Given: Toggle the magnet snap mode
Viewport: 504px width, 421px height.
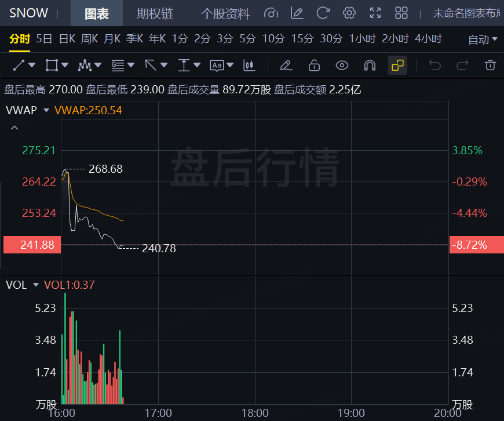Looking at the screenshot, I should coord(370,66).
